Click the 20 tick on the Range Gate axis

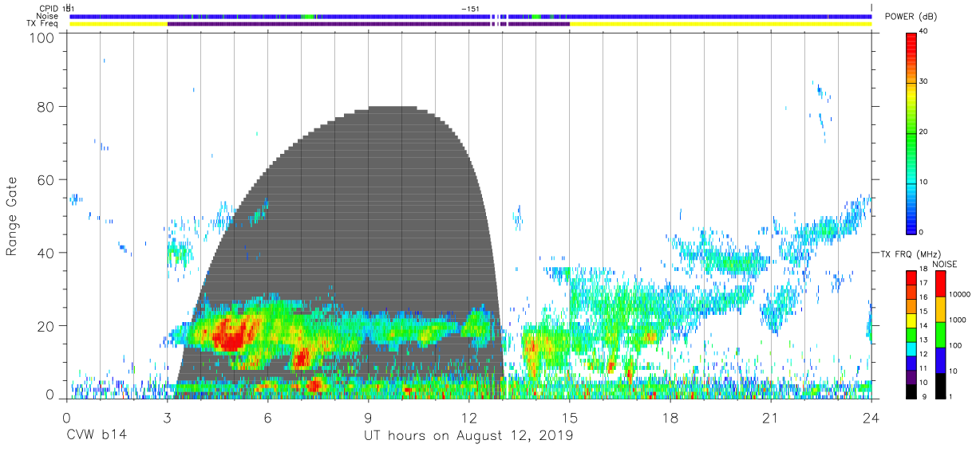pyautogui.click(x=45, y=326)
